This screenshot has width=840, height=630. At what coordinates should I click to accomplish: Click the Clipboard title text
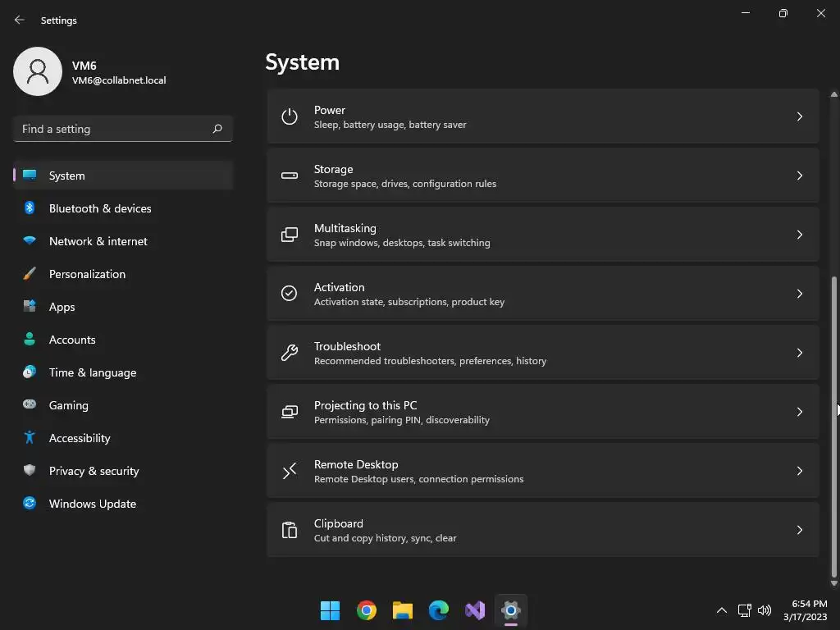tap(338, 523)
